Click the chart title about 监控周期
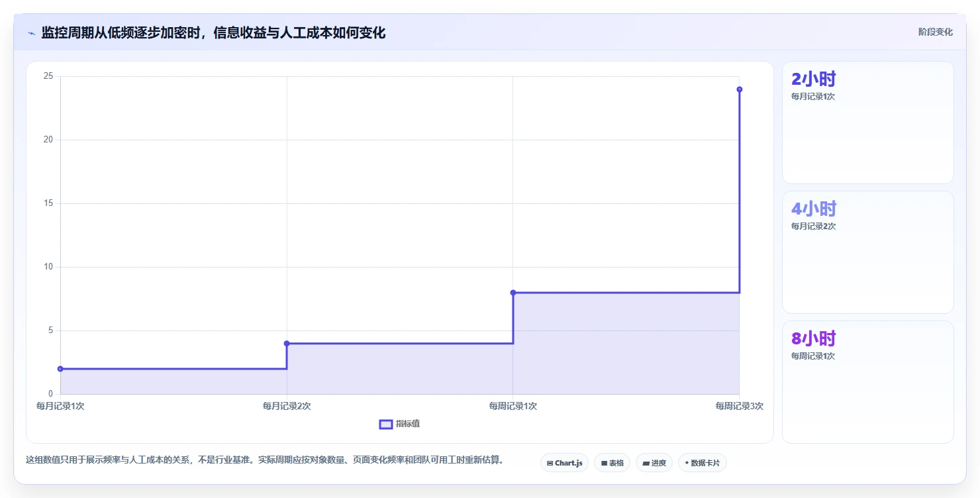This screenshot has height=498, width=980. [x=213, y=32]
